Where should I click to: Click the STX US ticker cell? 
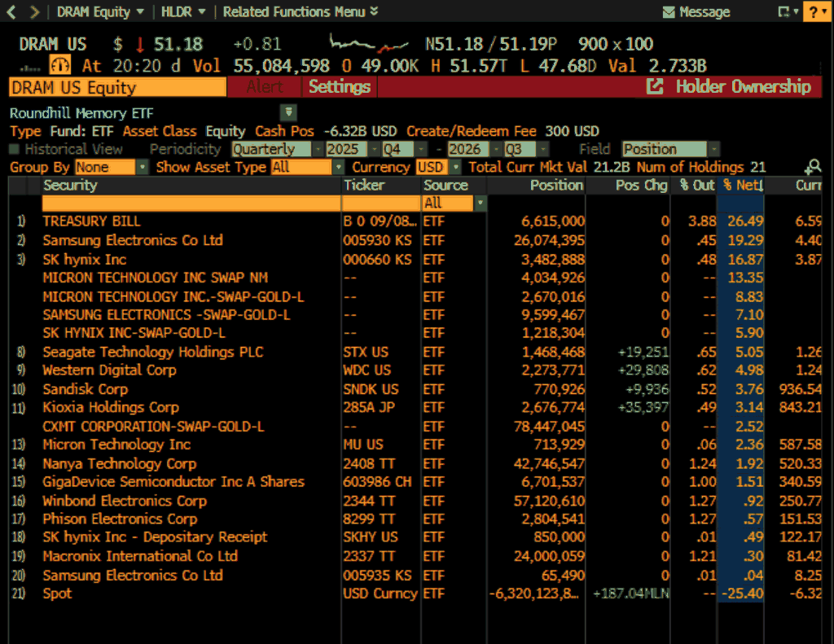[x=366, y=352]
